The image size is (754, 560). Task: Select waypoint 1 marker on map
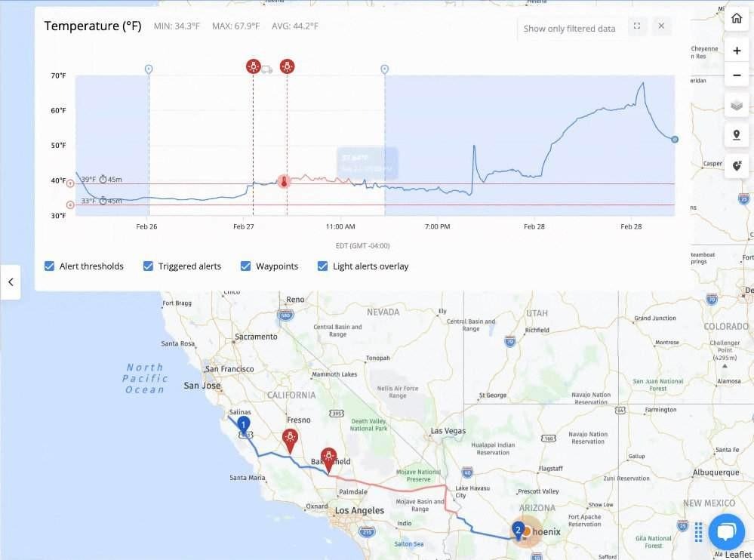(244, 426)
